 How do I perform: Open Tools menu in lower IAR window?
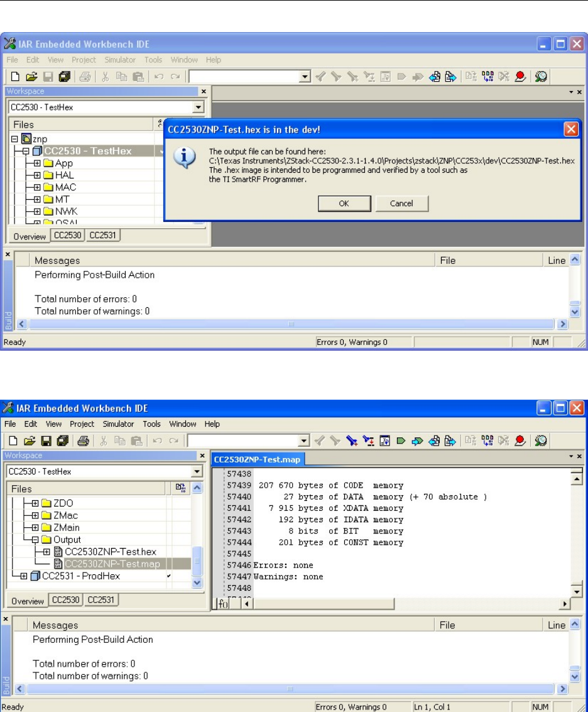pyautogui.click(x=151, y=424)
